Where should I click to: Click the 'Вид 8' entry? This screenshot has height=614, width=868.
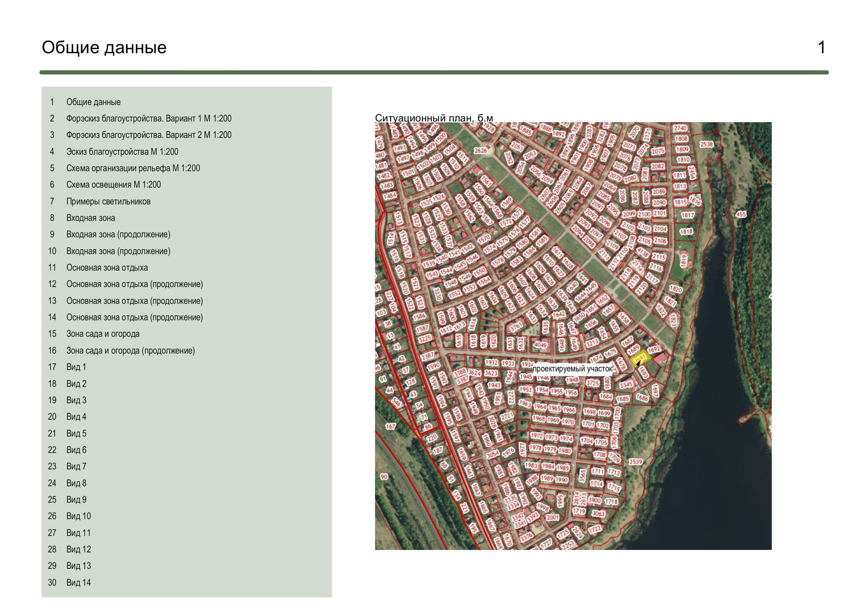pyautogui.click(x=76, y=483)
